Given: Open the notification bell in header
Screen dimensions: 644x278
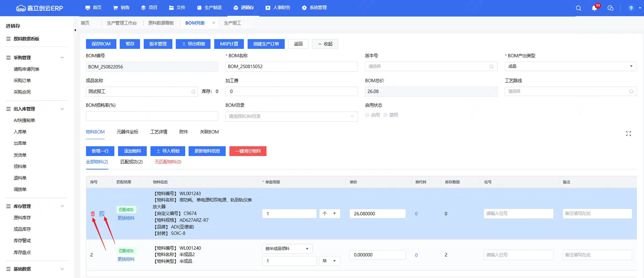Looking at the screenshot, I should pyautogui.click(x=594, y=8).
